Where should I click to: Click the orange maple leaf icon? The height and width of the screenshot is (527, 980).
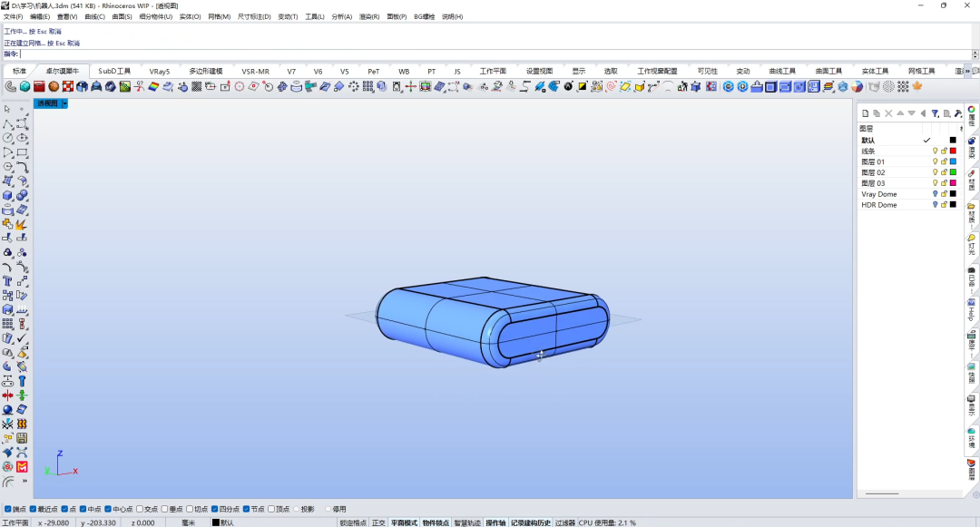tap(917, 87)
